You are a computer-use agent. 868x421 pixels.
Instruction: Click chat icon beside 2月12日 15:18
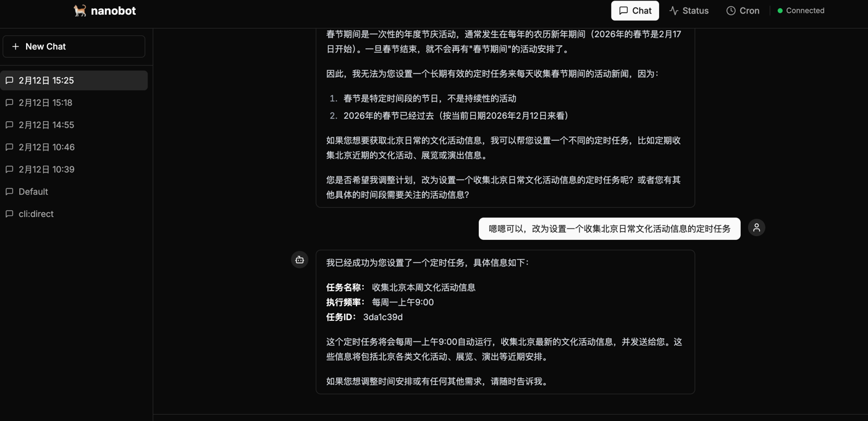coord(9,103)
